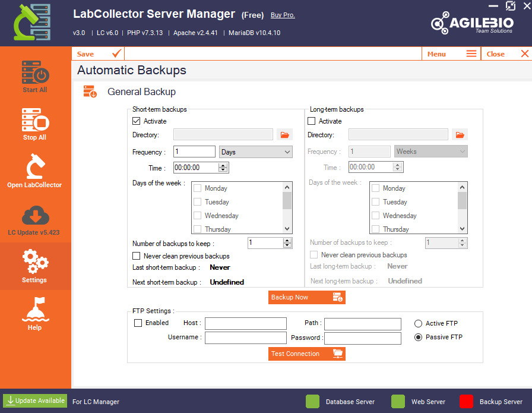Check Wednesday in short-term days of the week
This screenshot has width=532, height=413.
click(x=198, y=215)
